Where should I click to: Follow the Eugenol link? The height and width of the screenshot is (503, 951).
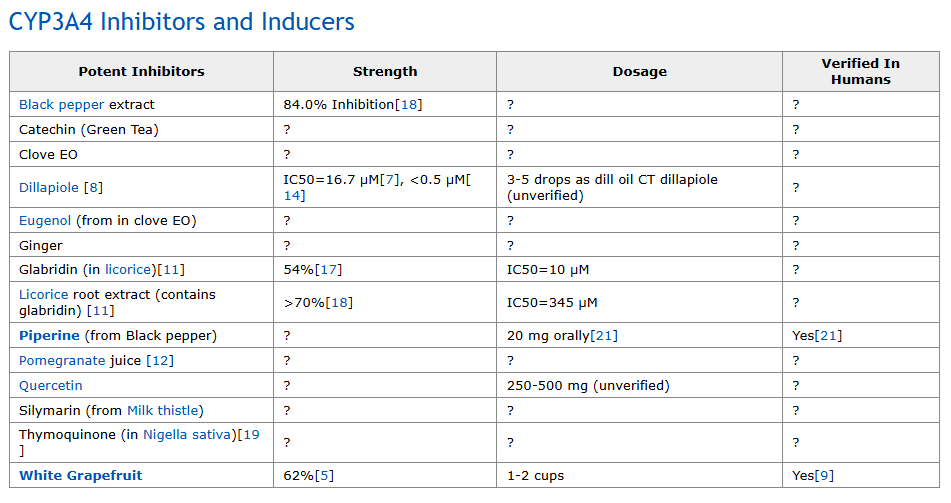[45, 220]
